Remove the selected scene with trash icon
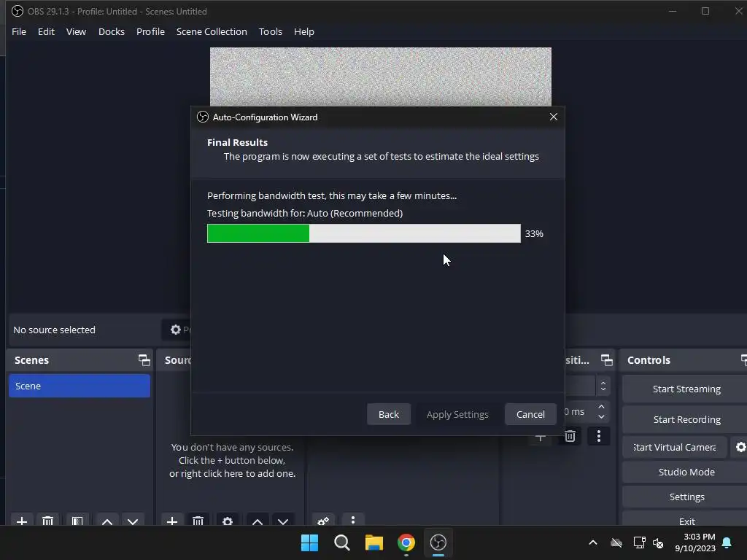The width and height of the screenshot is (747, 560). 47,521
